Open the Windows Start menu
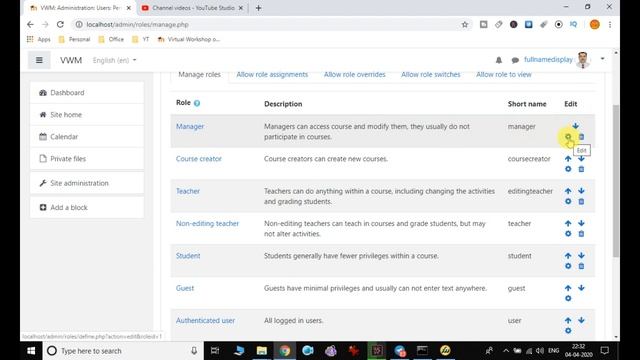Image resolution: width=640 pixels, height=360 pixels. [31, 351]
